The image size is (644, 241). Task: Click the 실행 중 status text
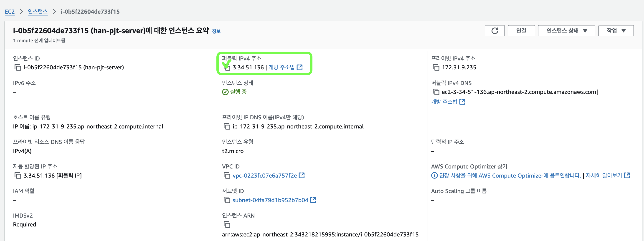[x=238, y=92]
